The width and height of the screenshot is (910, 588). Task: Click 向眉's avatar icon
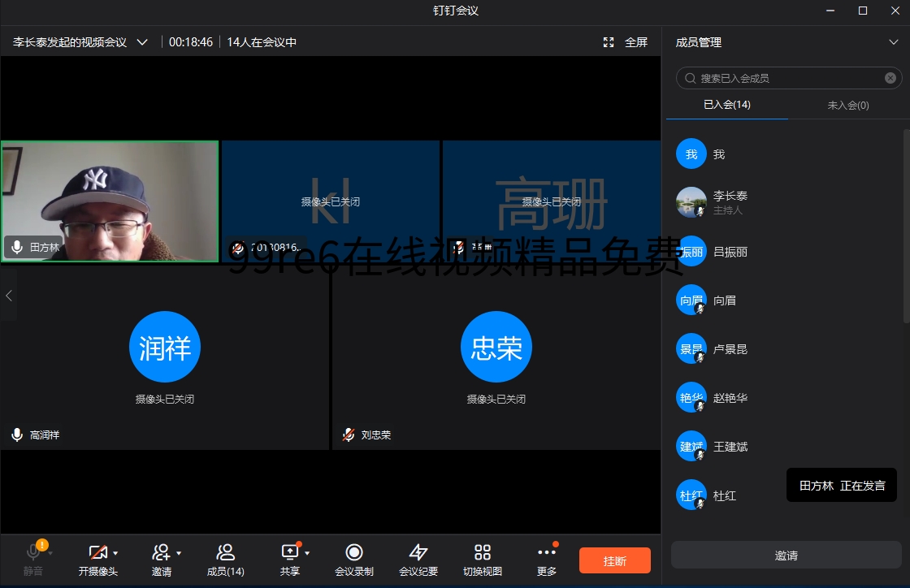(x=691, y=300)
